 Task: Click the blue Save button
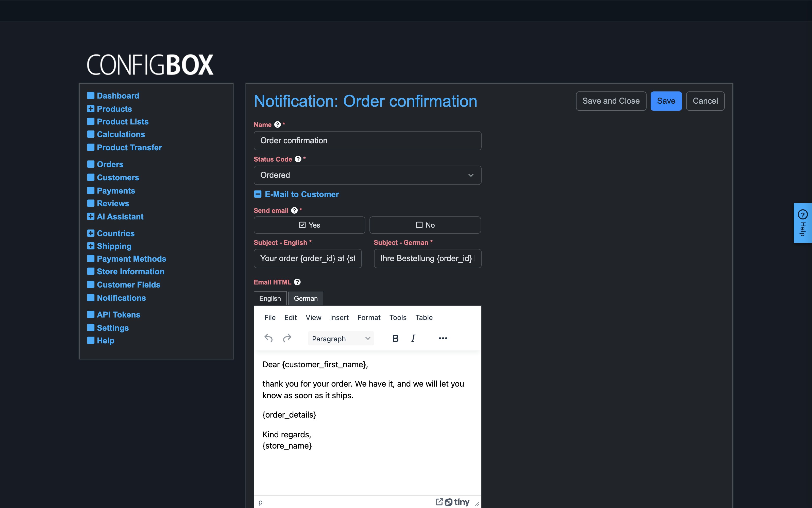[666, 101]
